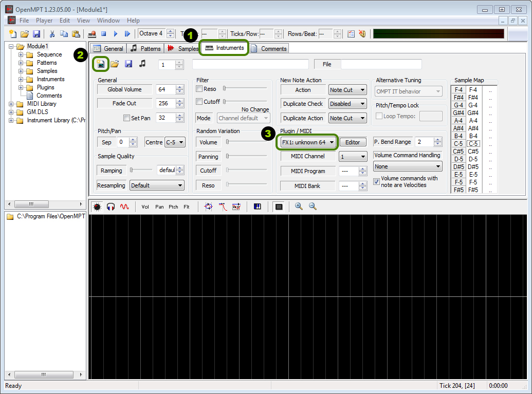The width and height of the screenshot is (532, 394).
Task: Zoom in on the envelope view
Action: [299, 207]
